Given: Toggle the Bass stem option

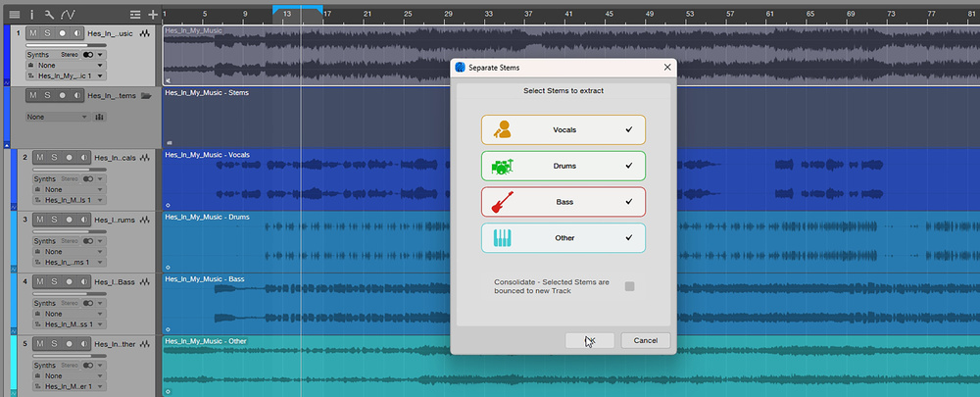Looking at the screenshot, I should pos(563,202).
